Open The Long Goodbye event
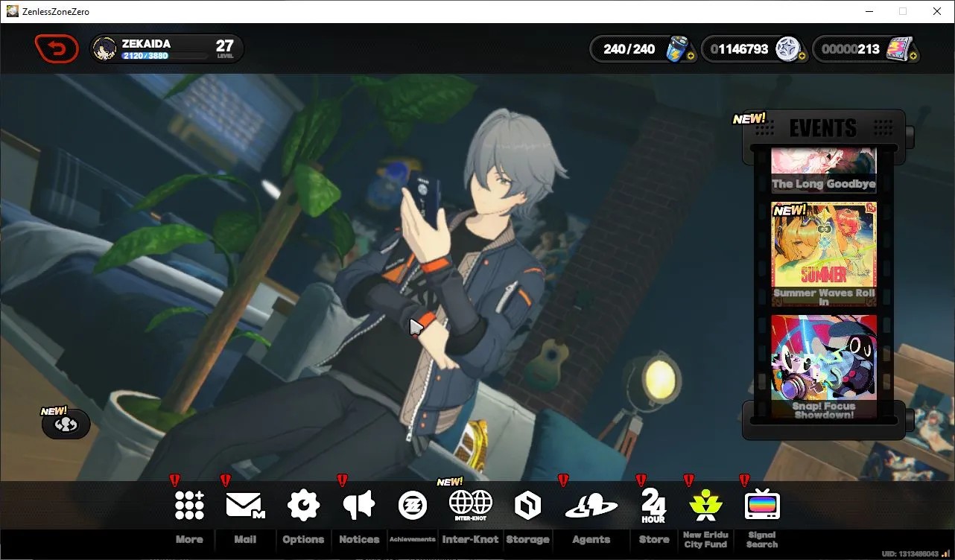 point(824,171)
